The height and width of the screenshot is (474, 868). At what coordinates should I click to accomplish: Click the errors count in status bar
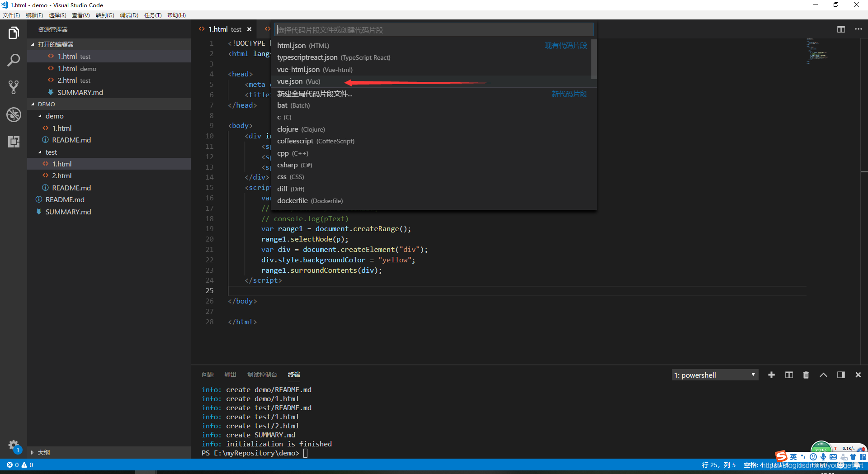click(x=13, y=465)
